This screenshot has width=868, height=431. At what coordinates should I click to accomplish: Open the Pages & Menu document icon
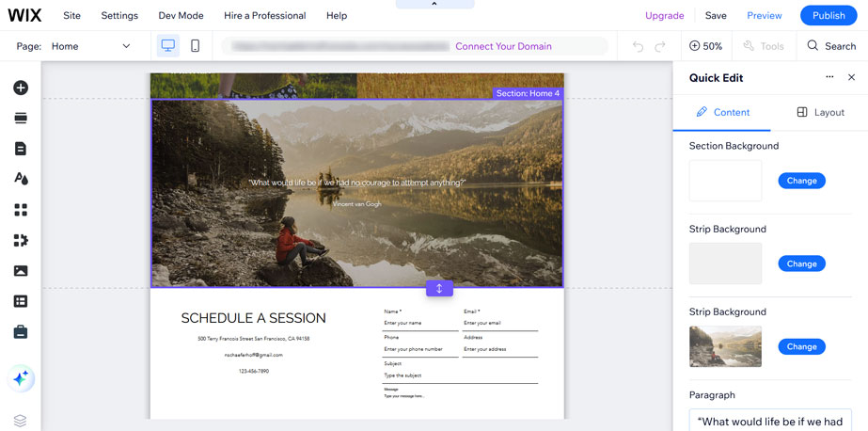coord(21,149)
